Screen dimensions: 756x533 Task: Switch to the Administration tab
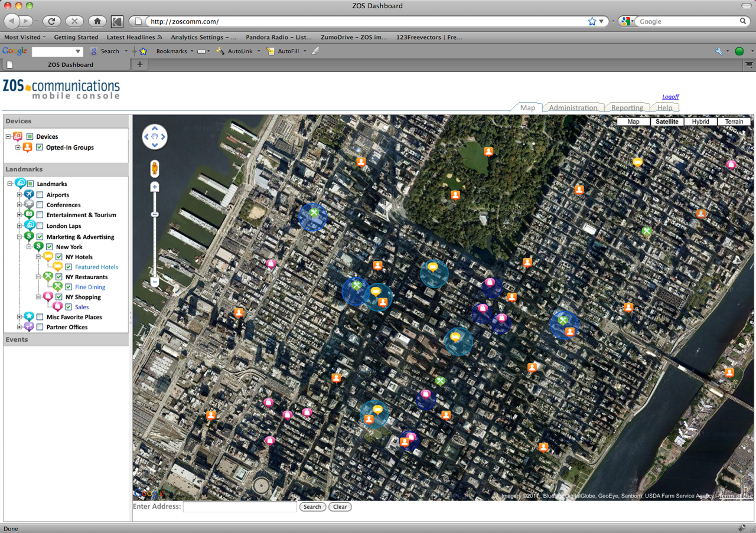click(x=572, y=108)
